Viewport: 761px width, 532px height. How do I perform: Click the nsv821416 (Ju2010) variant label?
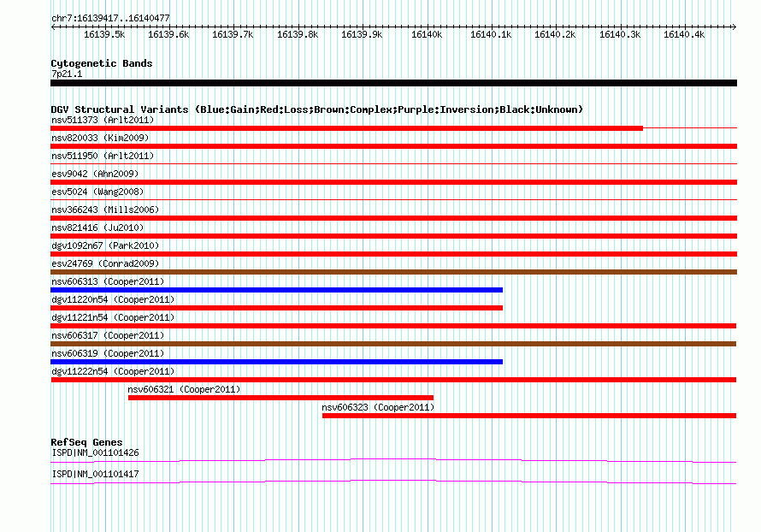tap(97, 228)
